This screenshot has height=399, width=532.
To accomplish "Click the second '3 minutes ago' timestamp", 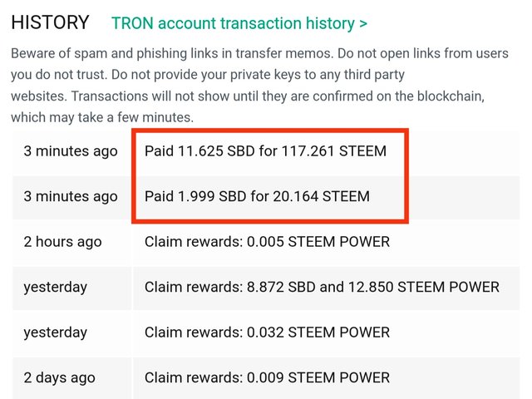I will pos(71,197).
